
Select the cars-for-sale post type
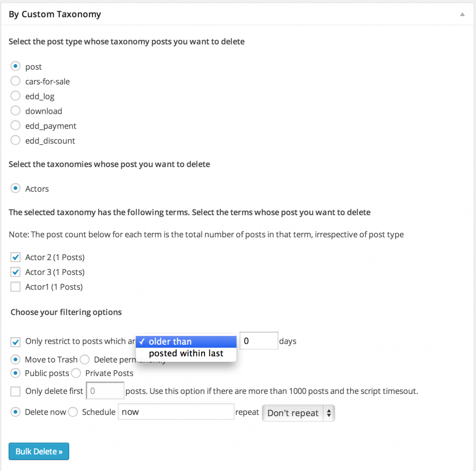tap(15, 81)
